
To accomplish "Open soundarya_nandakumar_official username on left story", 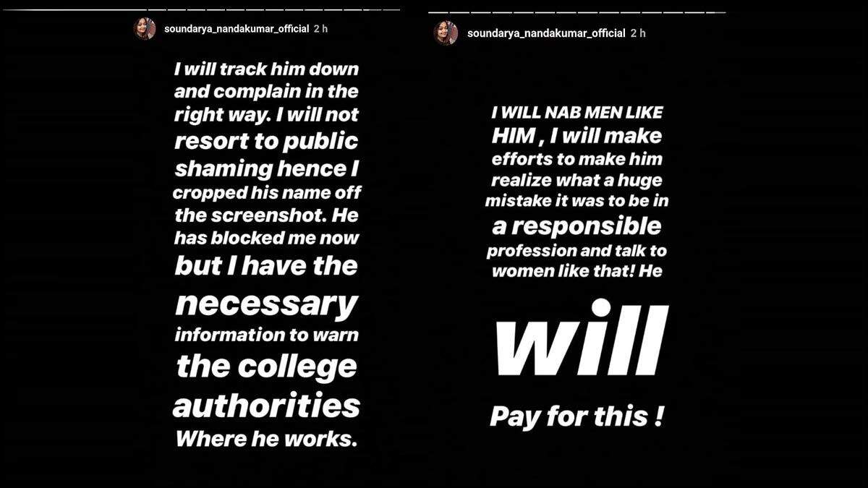I will 237,29.
